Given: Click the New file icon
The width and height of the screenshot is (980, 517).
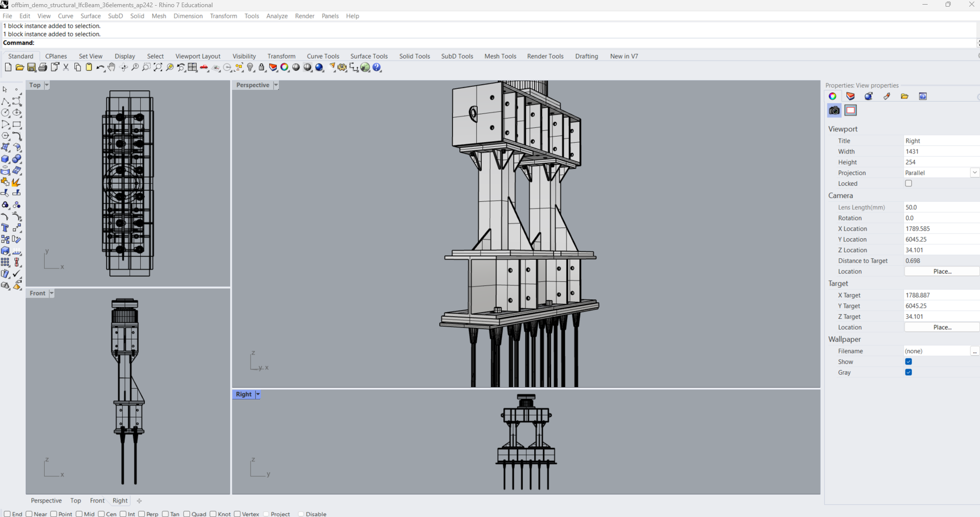Looking at the screenshot, I should 8,67.
